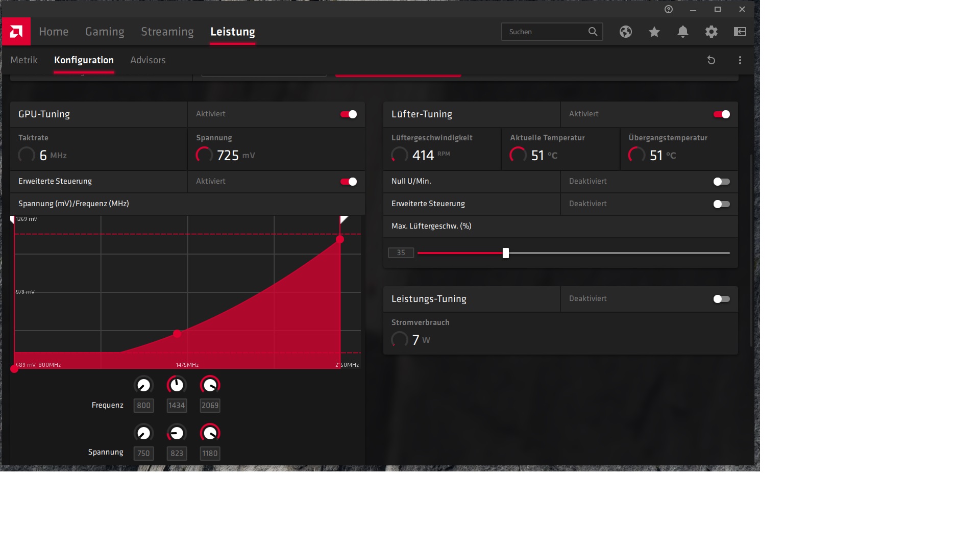Open the web browser globe icon
The width and height of the screenshot is (980, 551).
coord(626,32)
